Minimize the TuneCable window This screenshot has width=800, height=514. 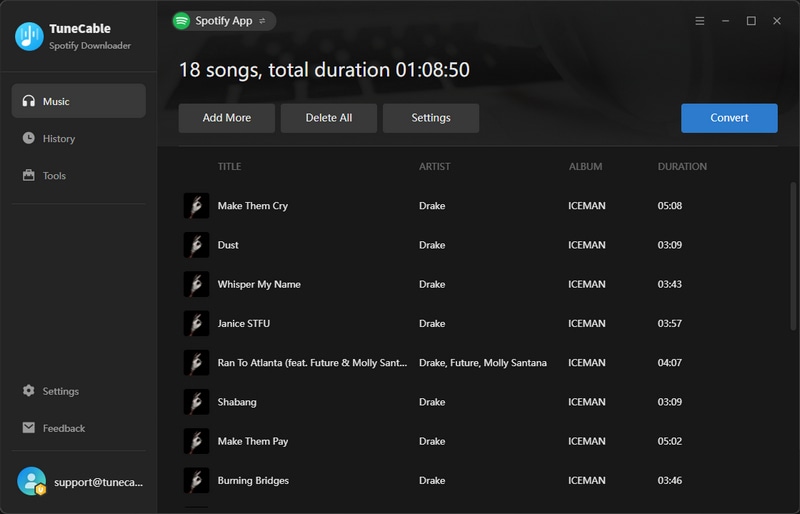[725, 21]
